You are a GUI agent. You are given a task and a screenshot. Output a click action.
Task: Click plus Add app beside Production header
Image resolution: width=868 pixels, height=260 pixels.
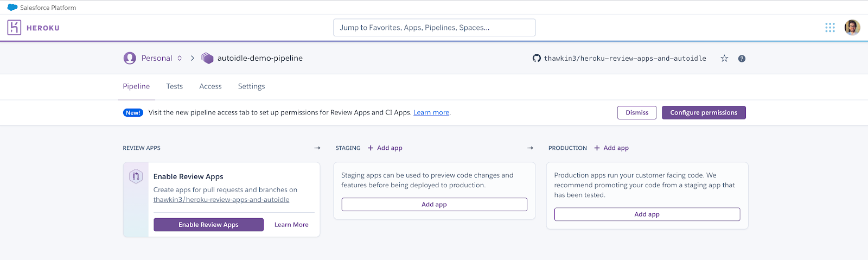611,148
